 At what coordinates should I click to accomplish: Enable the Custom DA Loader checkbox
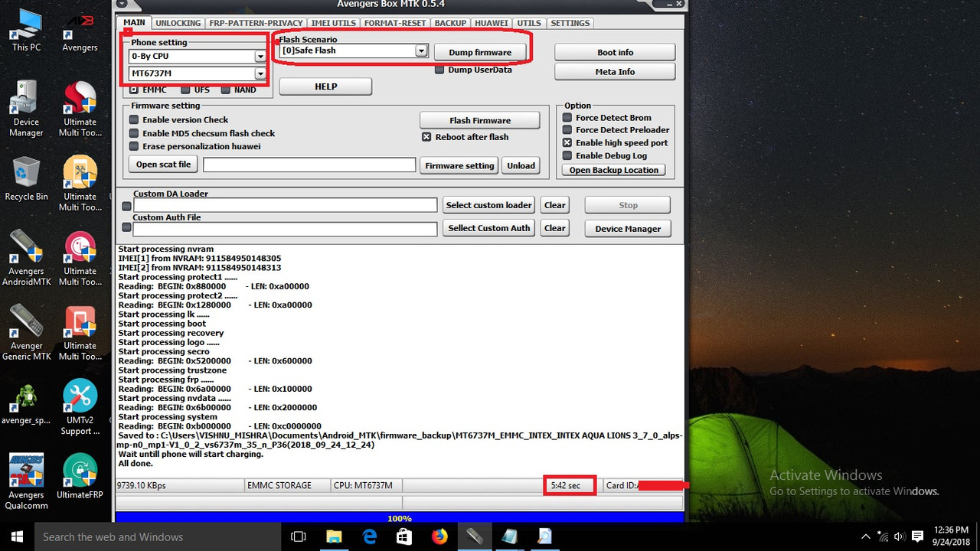126,205
